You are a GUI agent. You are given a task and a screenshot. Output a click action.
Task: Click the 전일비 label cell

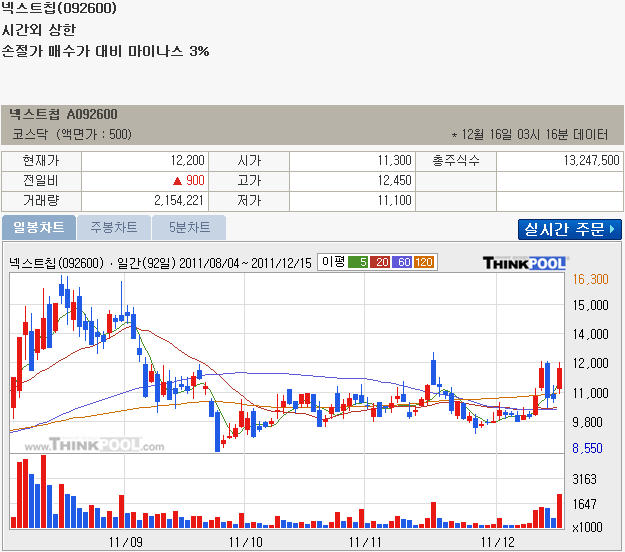click(41, 181)
